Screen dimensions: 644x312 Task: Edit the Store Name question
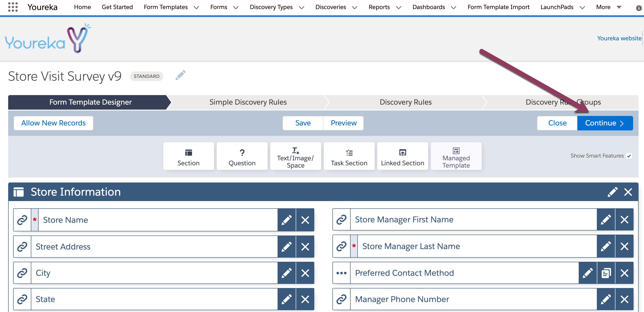pyautogui.click(x=286, y=220)
